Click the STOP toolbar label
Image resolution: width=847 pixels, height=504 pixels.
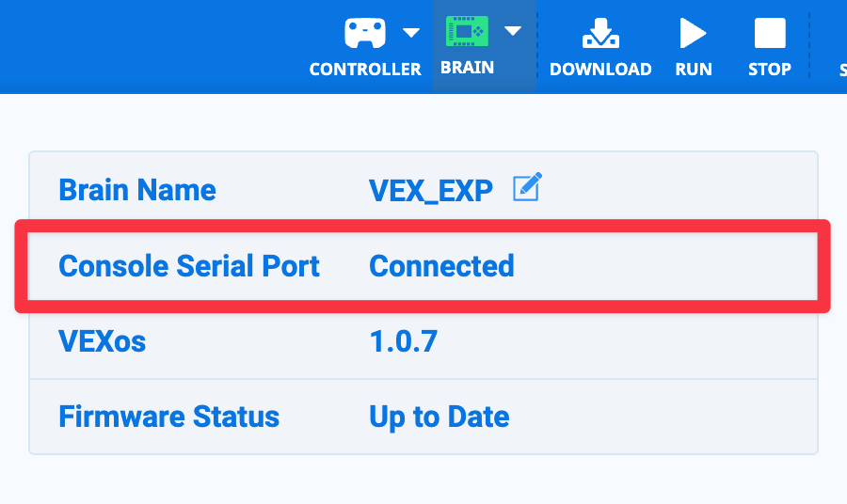pyautogui.click(x=769, y=70)
